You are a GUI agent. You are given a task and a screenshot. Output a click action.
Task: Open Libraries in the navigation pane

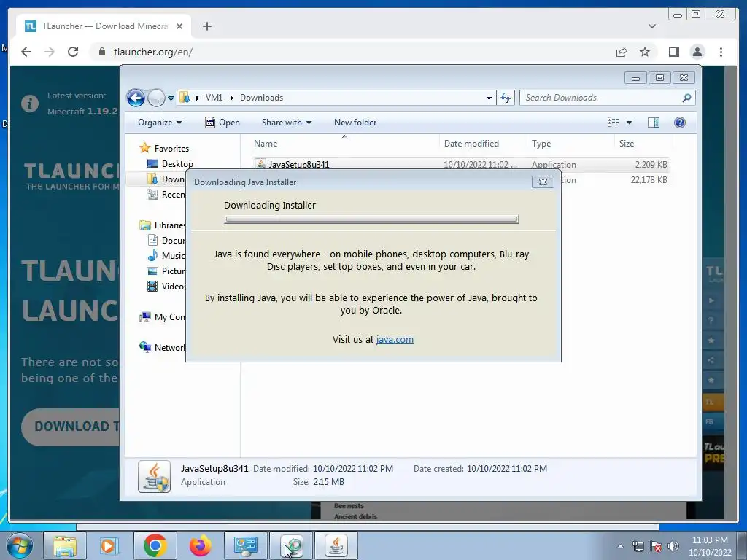click(x=163, y=225)
